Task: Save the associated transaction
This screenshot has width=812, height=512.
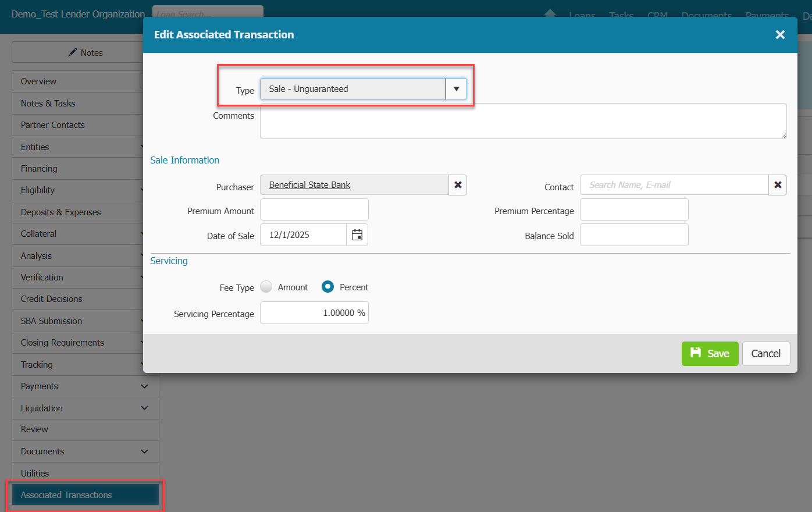Action: (710, 354)
